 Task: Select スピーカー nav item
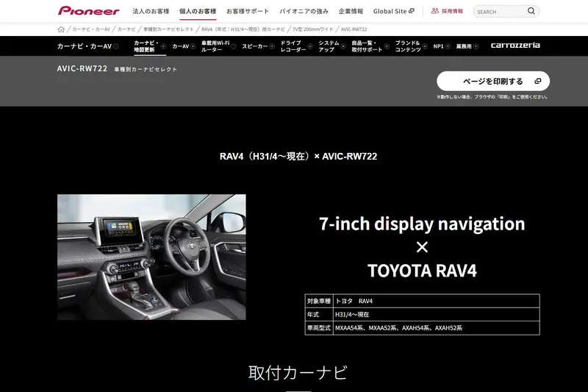[254, 46]
